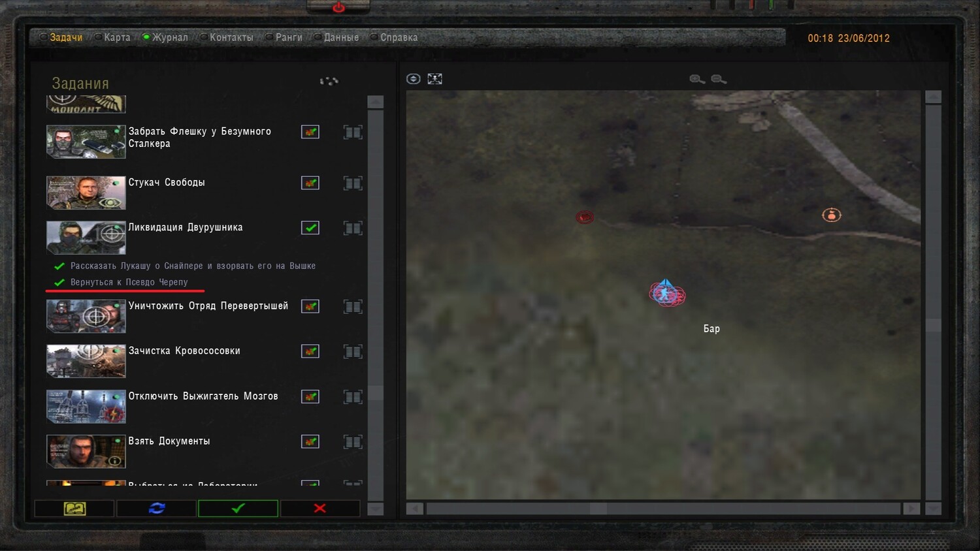Switch to the Карта tab
The height and width of the screenshot is (551, 980).
coord(116,37)
